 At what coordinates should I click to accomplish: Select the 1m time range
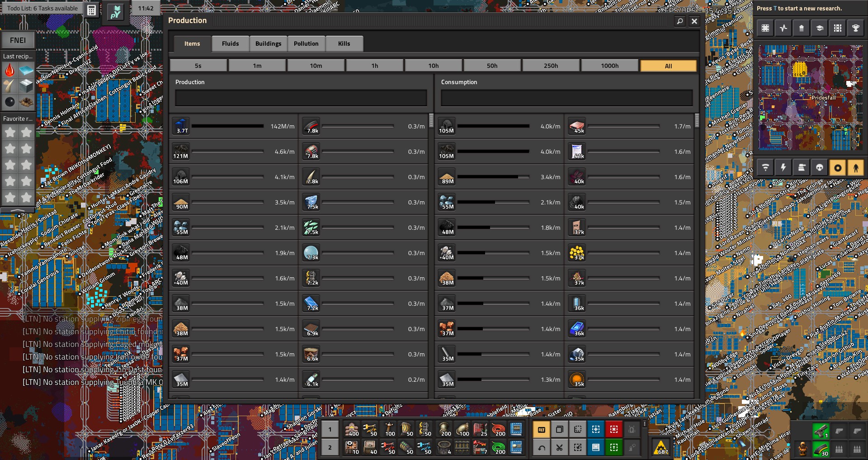257,66
